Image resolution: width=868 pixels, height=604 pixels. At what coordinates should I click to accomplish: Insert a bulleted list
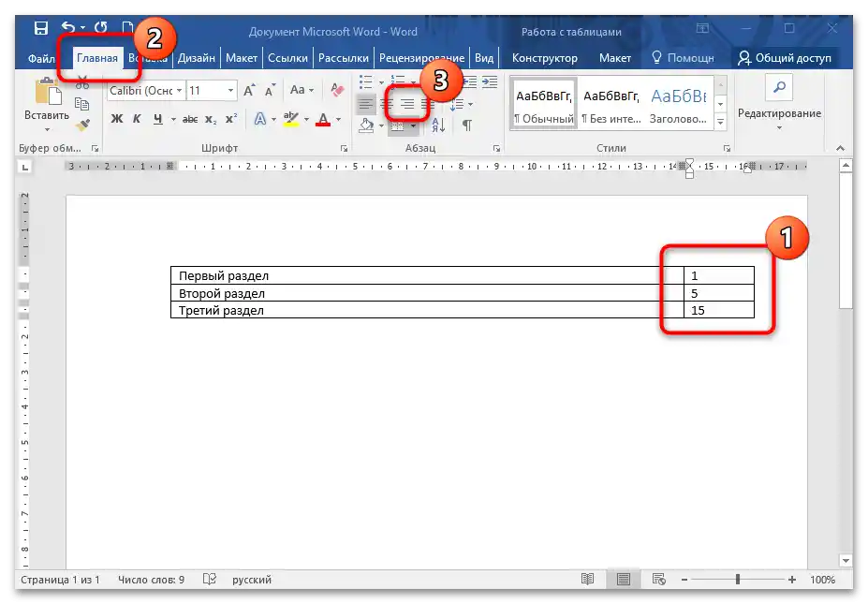click(365, 82)
